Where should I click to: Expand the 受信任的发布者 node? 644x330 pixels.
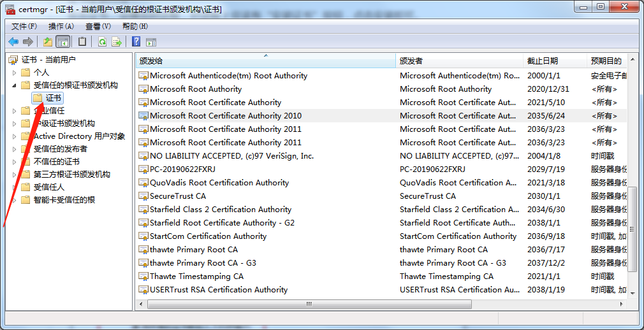point(15,149)
